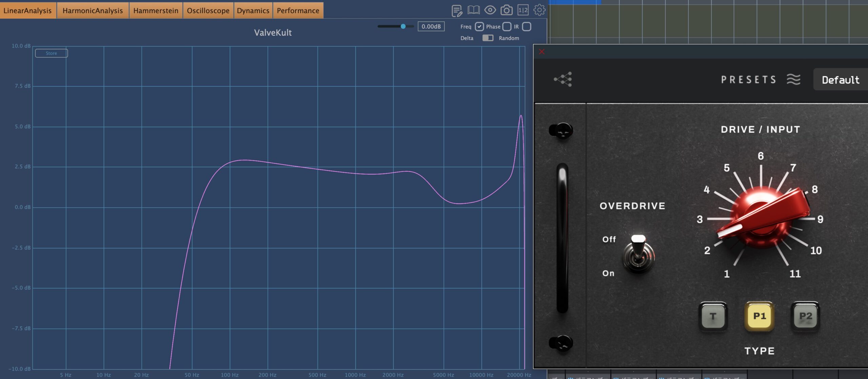Switch to the HarmonicAnalysis tab
868x379 pixels.
click(x=93, y=11)
